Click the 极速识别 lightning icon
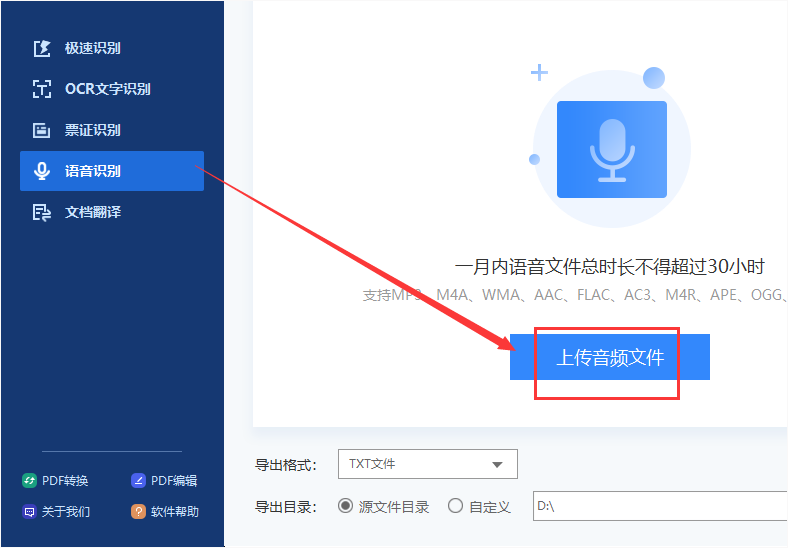The width and height of the screenshot is (788, 548). pyautogui.click(x=42, y=48)
